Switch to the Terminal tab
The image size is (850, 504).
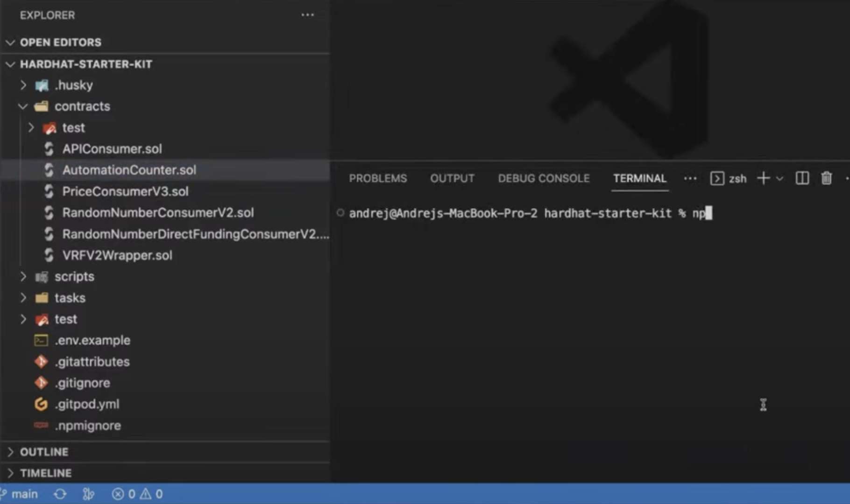click(x=639, y=179)
